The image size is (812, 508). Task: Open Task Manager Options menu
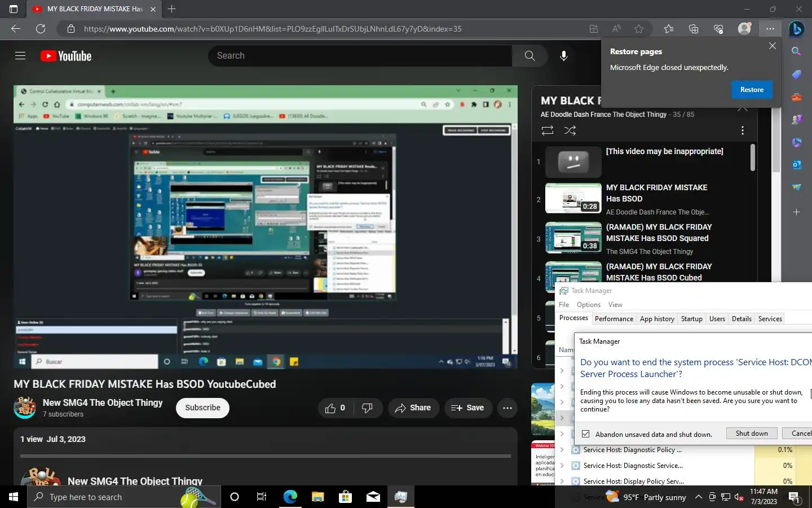(x=589, y=305)
